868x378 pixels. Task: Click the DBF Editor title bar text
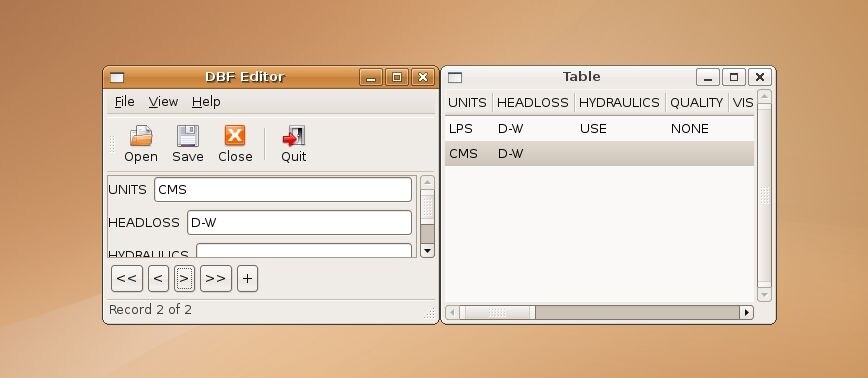(245, 77)
